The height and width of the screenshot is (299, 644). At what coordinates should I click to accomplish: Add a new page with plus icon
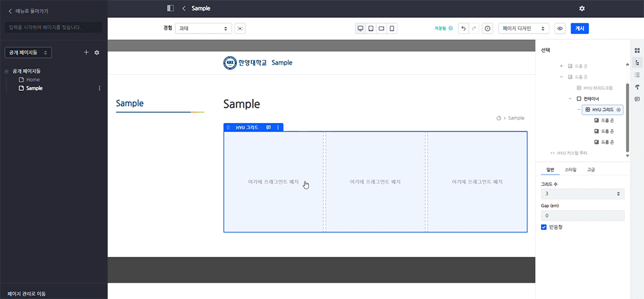tap(86, 52)
